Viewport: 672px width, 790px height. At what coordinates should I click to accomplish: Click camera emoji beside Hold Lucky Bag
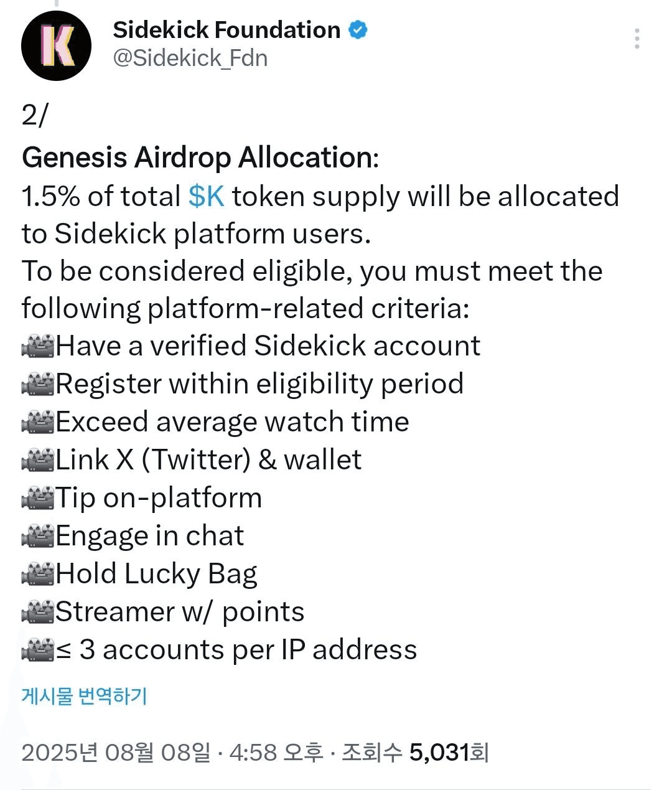[39, 574]
